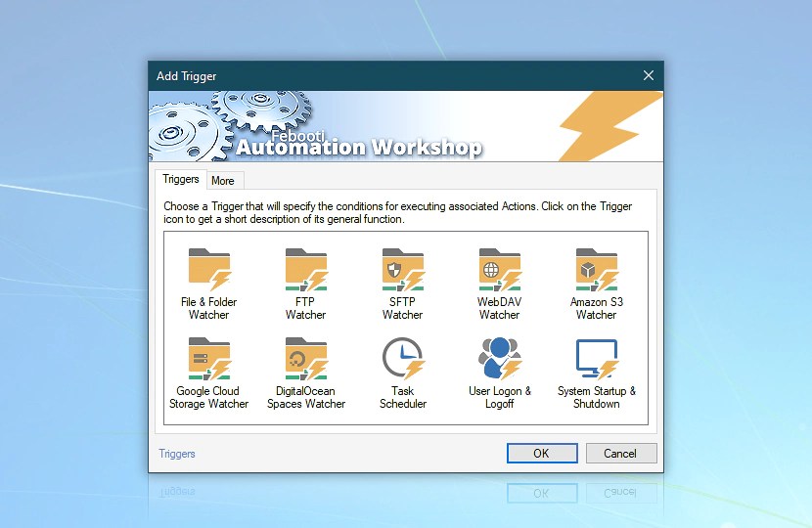This screenshot has width=812, height=528.
Task: Dismiss dialog with Cancel button
Action: pyautogui.click(x=621, y=454)
